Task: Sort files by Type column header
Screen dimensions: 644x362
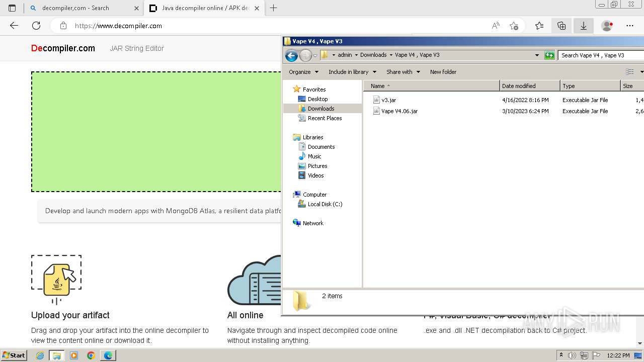Action: click(590, 86)
